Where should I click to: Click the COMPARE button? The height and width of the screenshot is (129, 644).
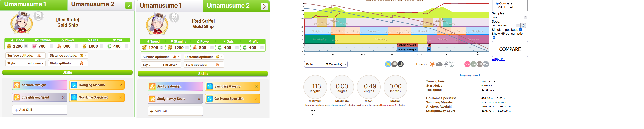click(510, 49)
